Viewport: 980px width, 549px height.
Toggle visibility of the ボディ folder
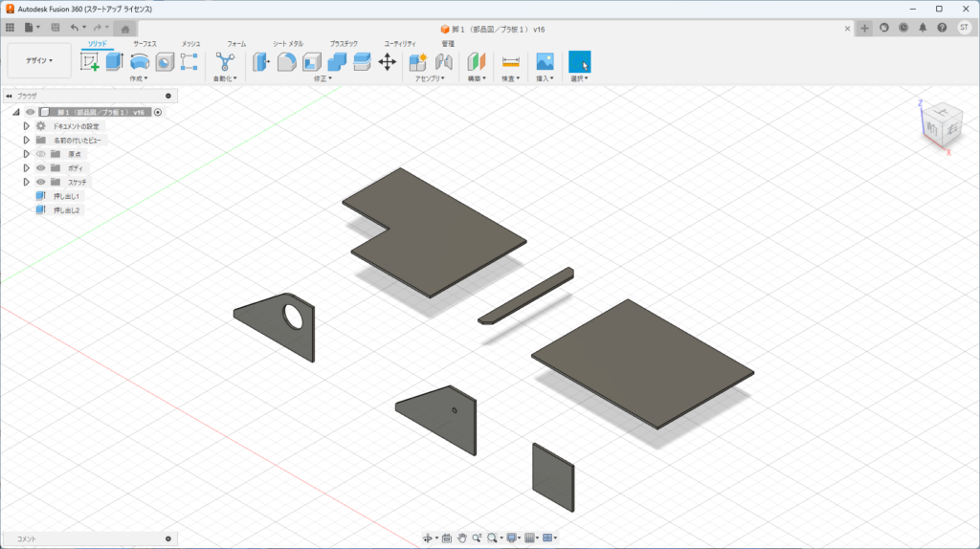click(x=40, y=168)
